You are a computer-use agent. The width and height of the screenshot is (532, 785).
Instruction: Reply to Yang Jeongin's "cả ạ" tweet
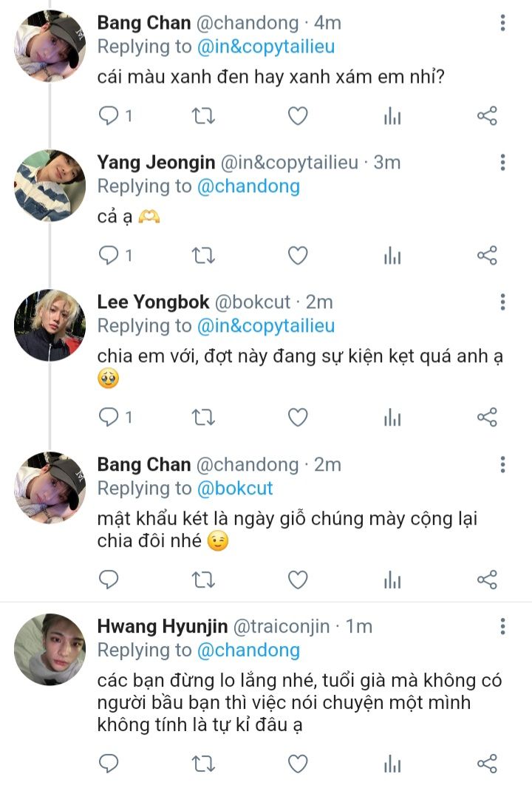point(109,256)
